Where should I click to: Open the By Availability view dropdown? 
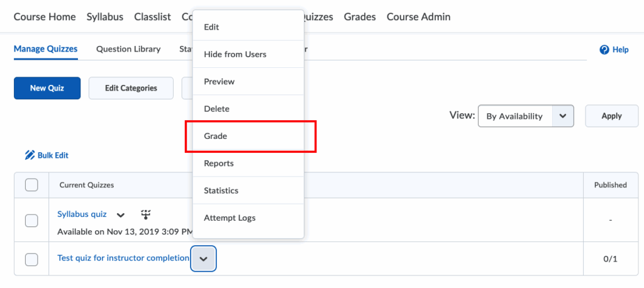click(526, 116)
